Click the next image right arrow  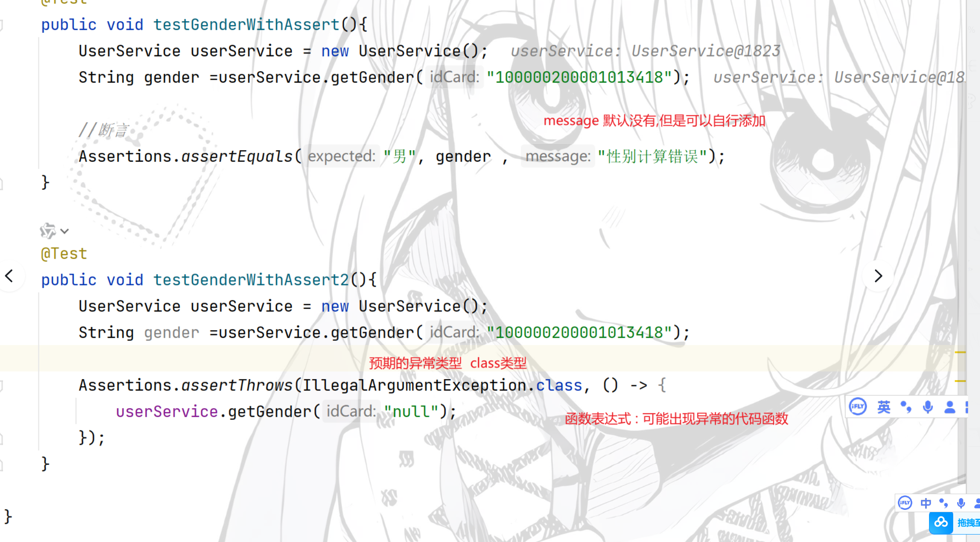[878, 276]
